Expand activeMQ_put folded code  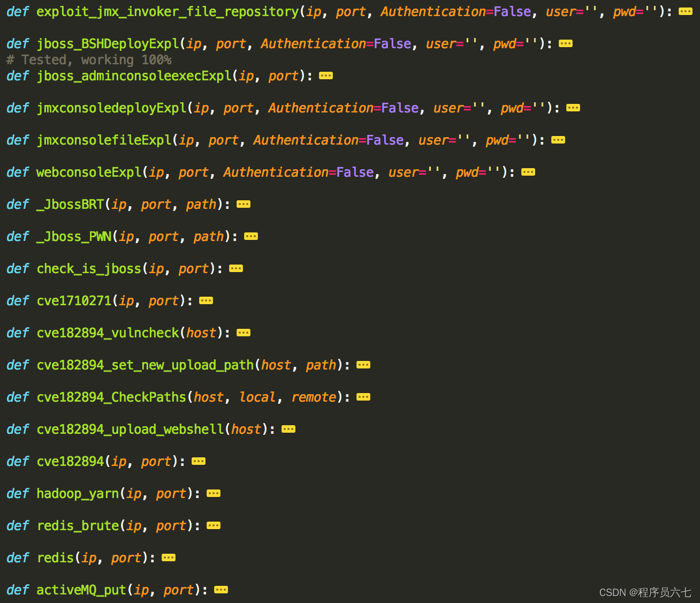[221, 590]
